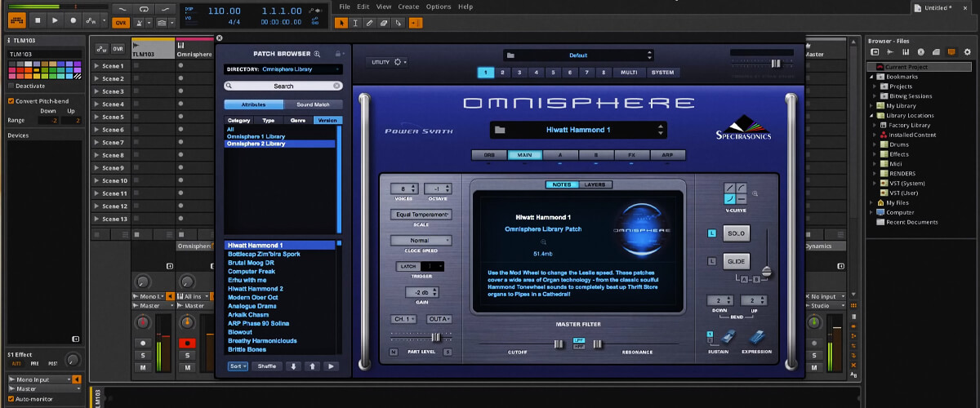This screenshot has width=980, height=408.
Task: Switch to the LAYERS display tab
Action: click(595, 184)
